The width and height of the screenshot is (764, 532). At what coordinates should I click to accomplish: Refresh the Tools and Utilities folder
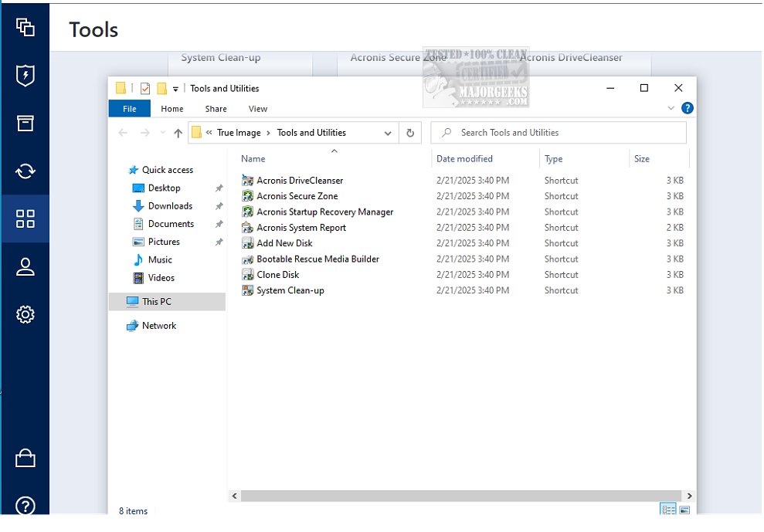(x=411, y=133)
